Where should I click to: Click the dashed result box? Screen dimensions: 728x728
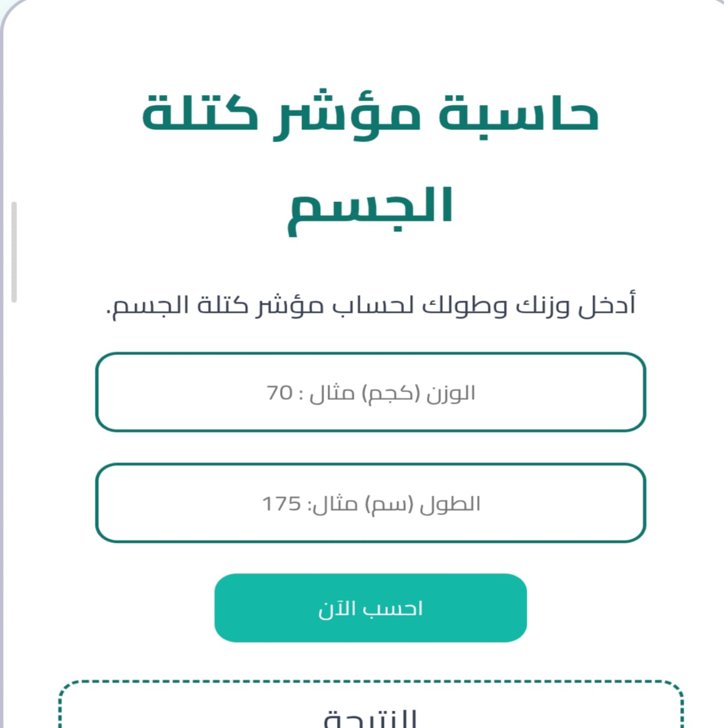tap(370, 704)
